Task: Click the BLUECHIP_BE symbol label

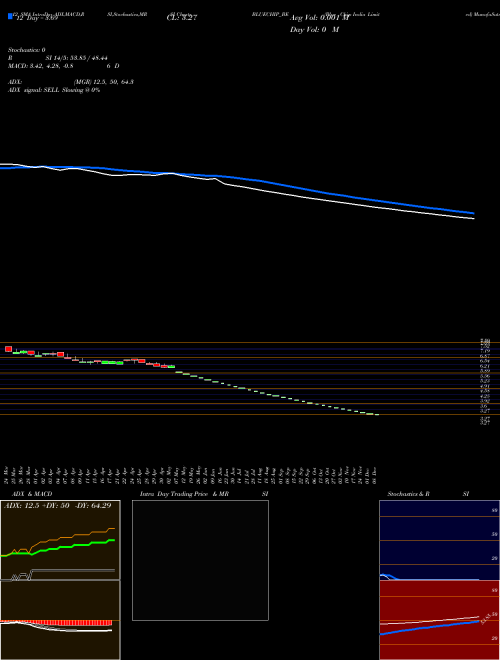Action: pos(270,14)
